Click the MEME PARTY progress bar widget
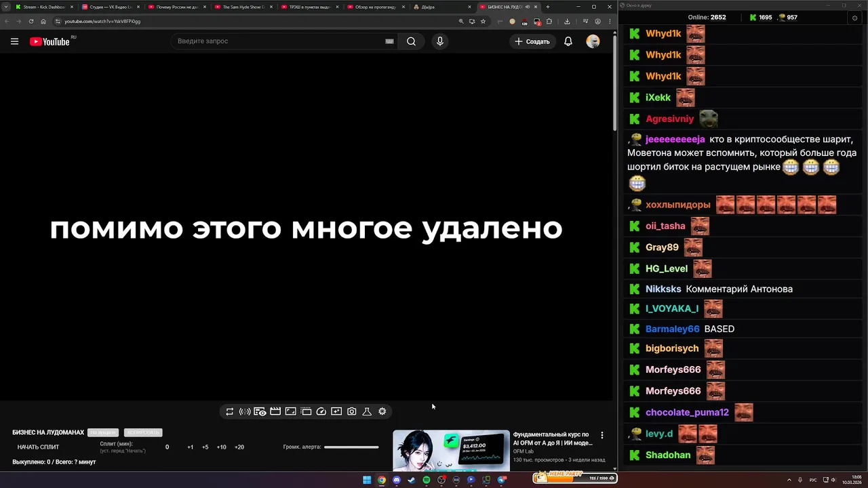Viewport: 868px width, 488px height. click(x=574, y=478)
